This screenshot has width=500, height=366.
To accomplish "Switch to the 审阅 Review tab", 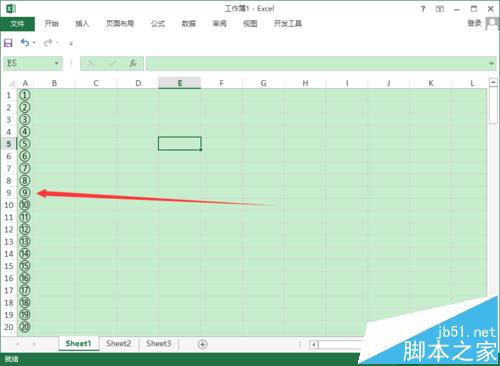I will pos(219,24).
